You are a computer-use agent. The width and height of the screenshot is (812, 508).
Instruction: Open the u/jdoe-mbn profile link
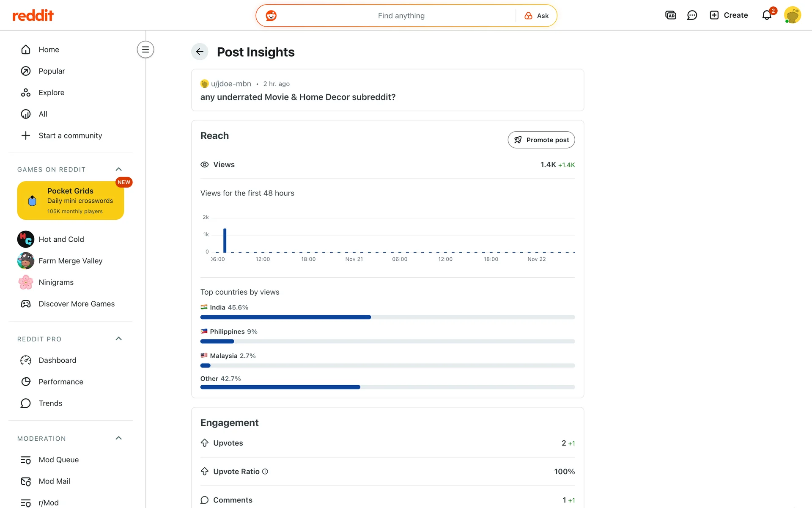[230, 84]
